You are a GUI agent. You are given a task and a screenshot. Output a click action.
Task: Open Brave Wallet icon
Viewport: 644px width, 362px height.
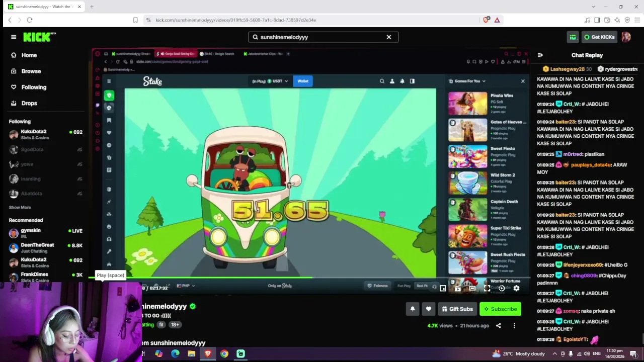pyautogui.click(x=607, y=20)
